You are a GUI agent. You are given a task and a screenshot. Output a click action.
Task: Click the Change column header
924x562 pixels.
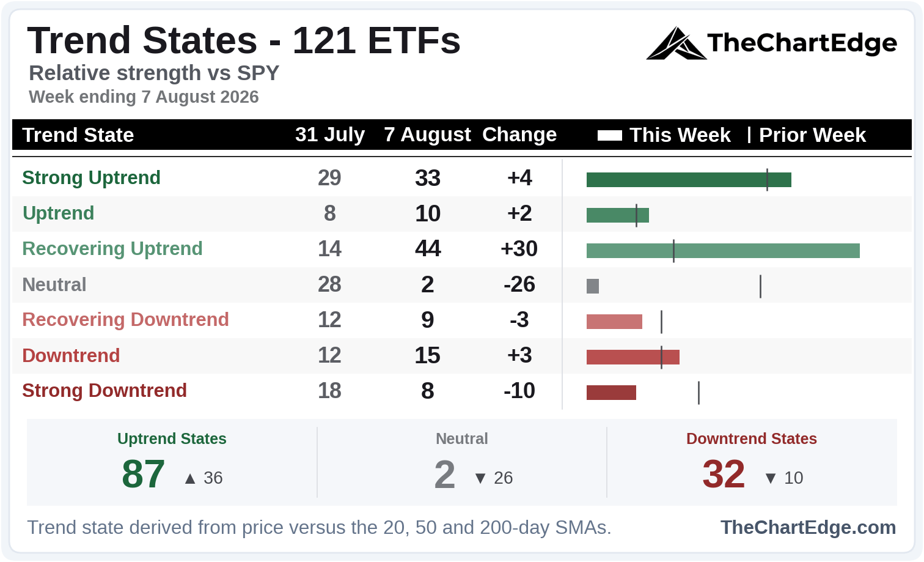(x=519, y=135)
